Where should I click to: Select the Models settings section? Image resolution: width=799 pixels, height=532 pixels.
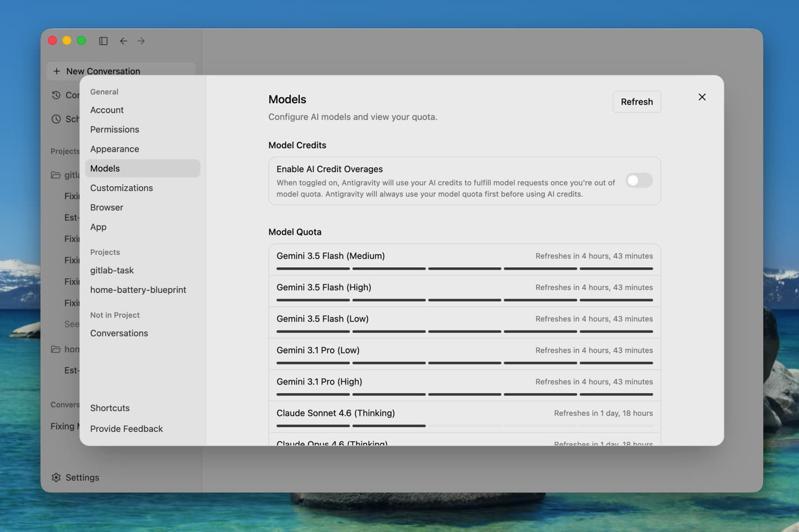click(143, 168)
